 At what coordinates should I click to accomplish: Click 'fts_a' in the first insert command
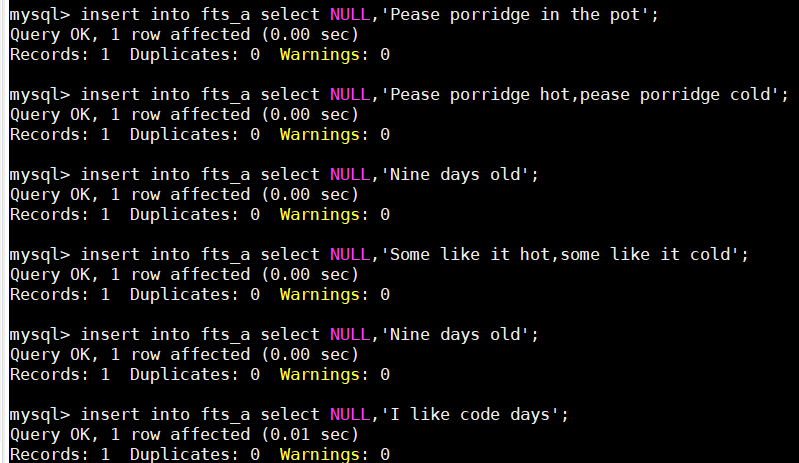(x=224, y=15)
